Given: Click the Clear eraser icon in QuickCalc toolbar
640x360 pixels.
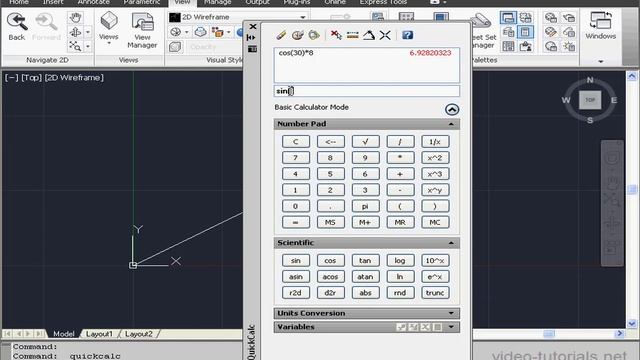Looking at the screenshot, I should point(281,35).
